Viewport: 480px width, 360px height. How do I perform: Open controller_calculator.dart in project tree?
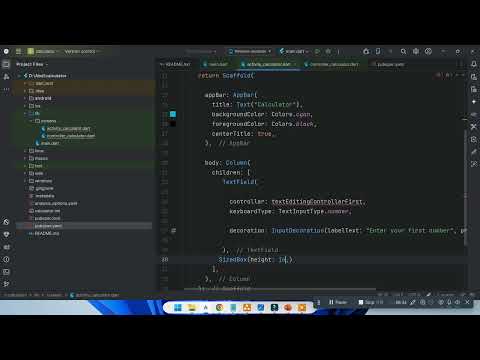pyautogui.click(x=71, y=136)
